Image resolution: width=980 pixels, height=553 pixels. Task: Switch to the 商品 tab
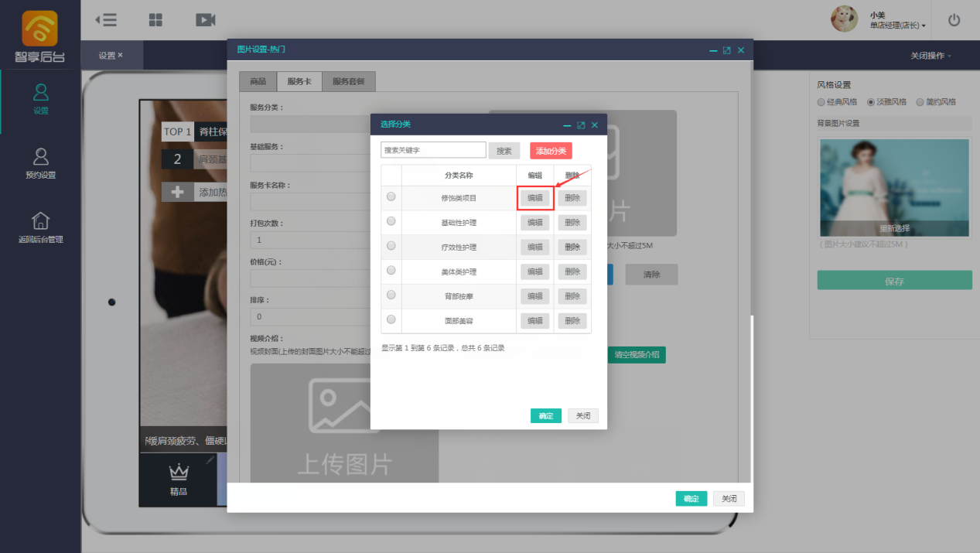[258, 82]
